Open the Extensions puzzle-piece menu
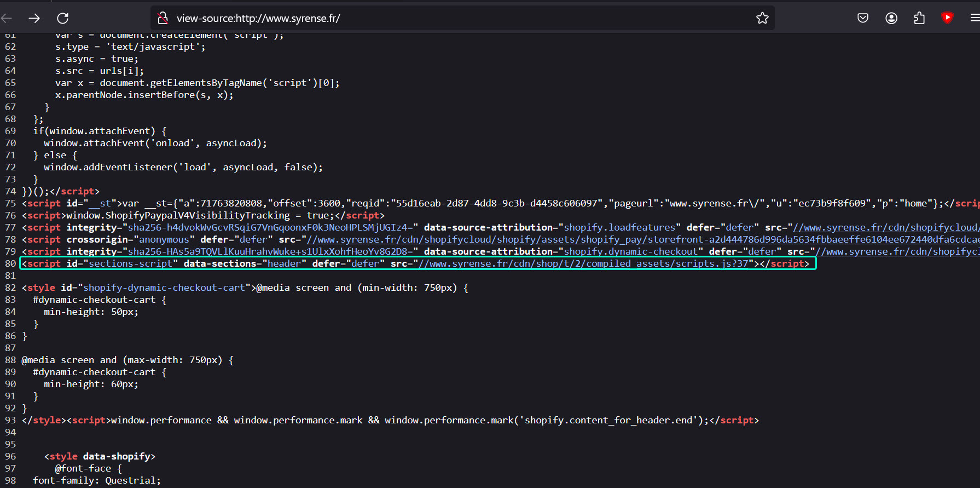 [x=919, y=18]
